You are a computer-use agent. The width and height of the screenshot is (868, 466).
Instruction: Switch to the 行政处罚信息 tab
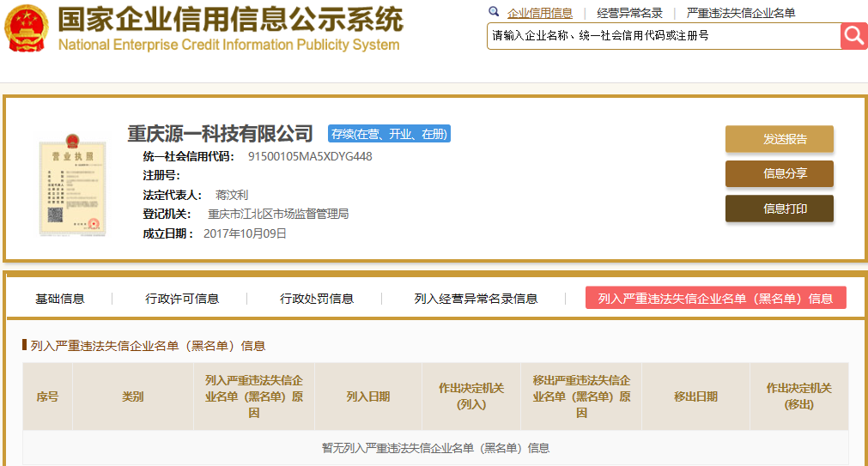point(317,299)
